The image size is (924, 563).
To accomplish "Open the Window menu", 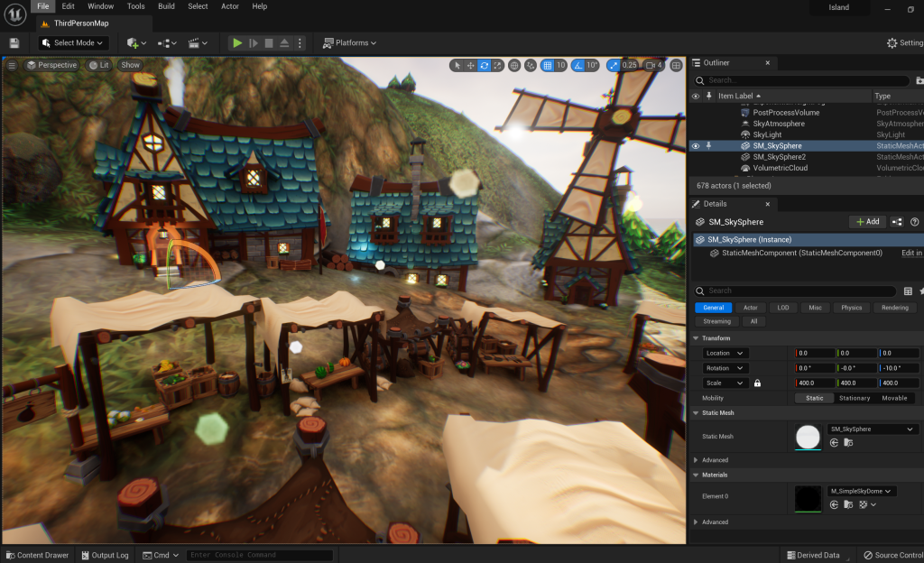I will tap(101, 6).
